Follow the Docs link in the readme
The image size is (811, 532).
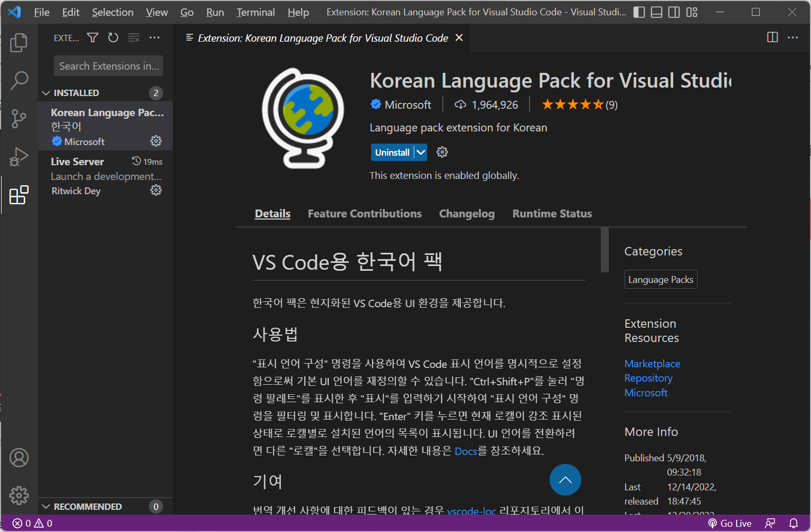click(x=466, y=451)
